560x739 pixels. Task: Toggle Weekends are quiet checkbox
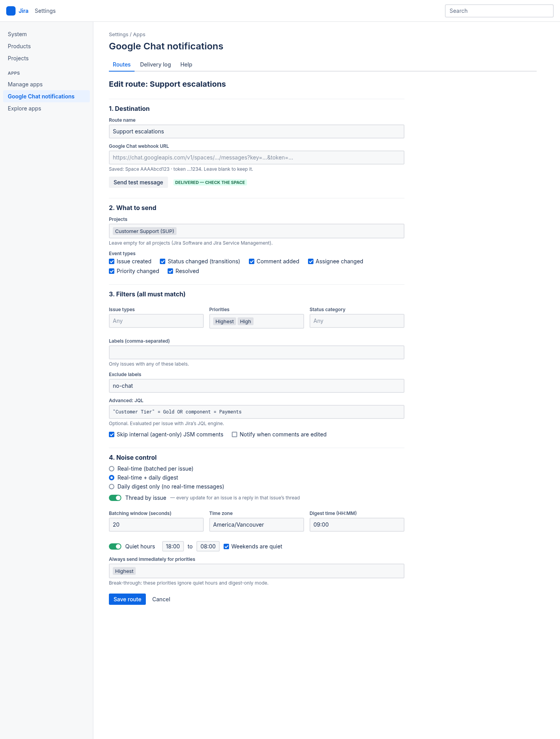click(226, 546)
